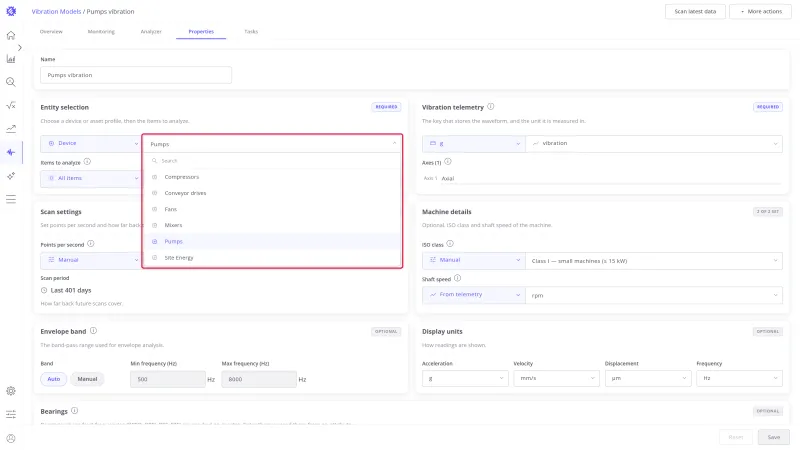The height and width of the screenshot is (450, 800).
Task: Click the Search field in dropdown list
Action: click(272, 161)
